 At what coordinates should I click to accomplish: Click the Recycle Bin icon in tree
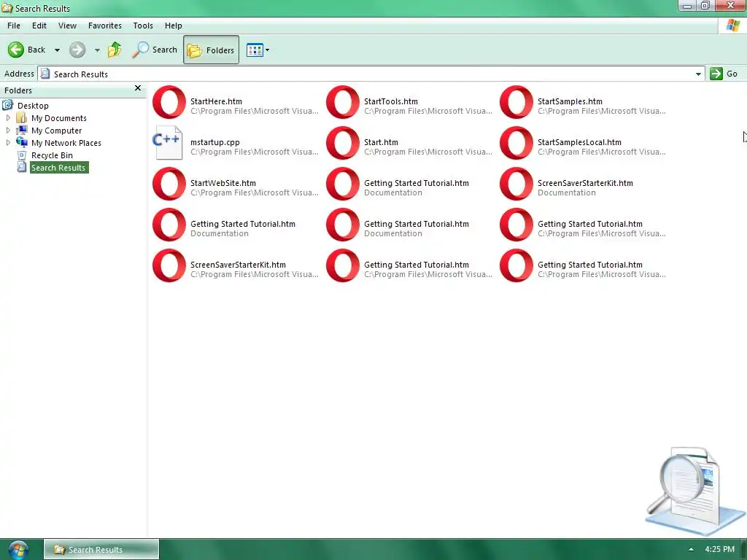[22, 155]
